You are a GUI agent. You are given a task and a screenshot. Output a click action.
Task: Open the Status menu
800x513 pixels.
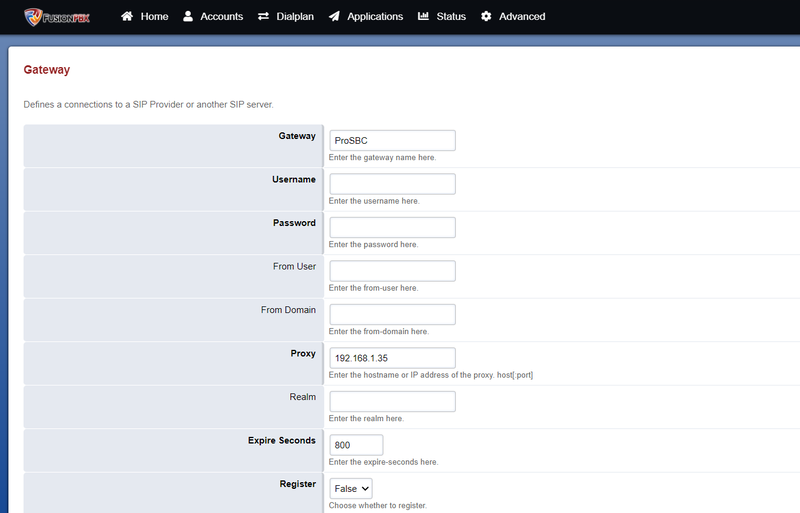(x=442, y=16)
